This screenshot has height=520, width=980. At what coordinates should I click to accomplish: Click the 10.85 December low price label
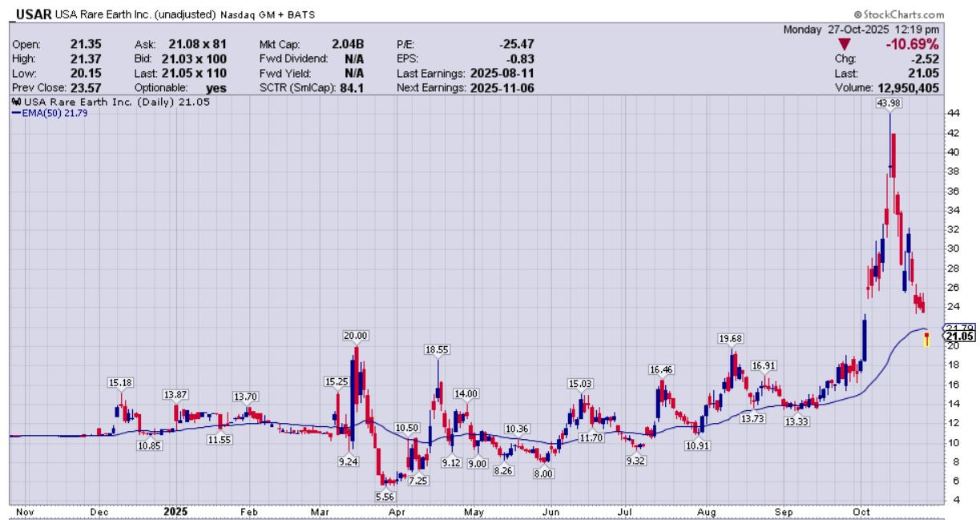pos(151,445)
